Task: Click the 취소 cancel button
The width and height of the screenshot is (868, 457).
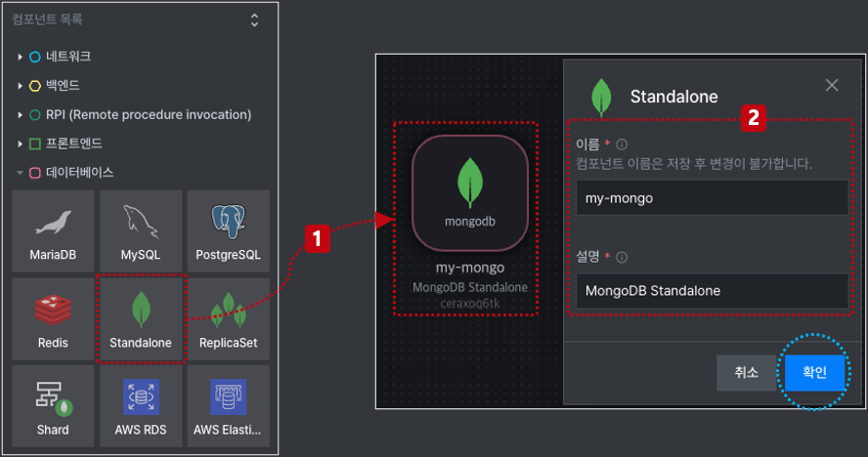Action: pos(746,372)
